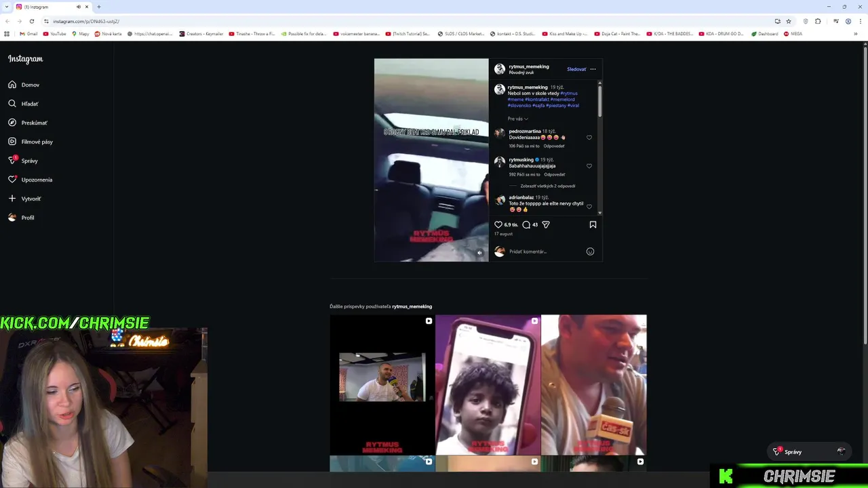Open the Domov home icon in sidebar

pyautogui.click(x=12, y=85)
